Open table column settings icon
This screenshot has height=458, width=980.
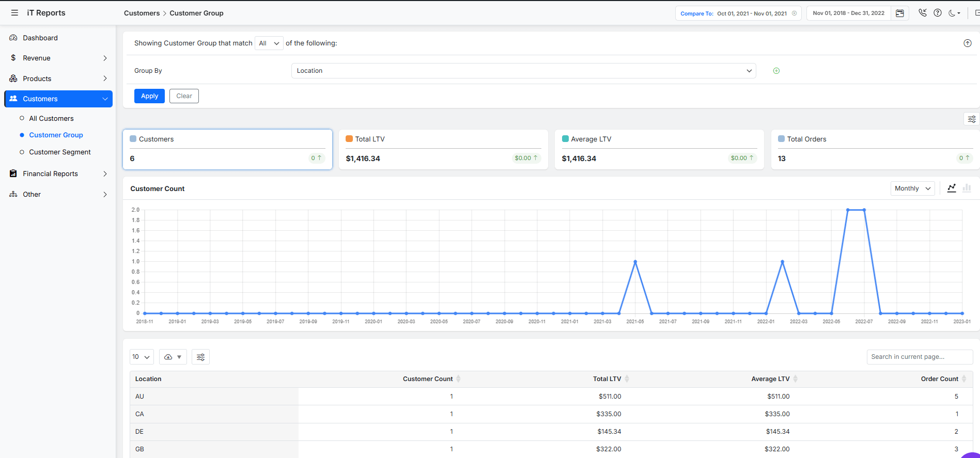click(200, 357)
